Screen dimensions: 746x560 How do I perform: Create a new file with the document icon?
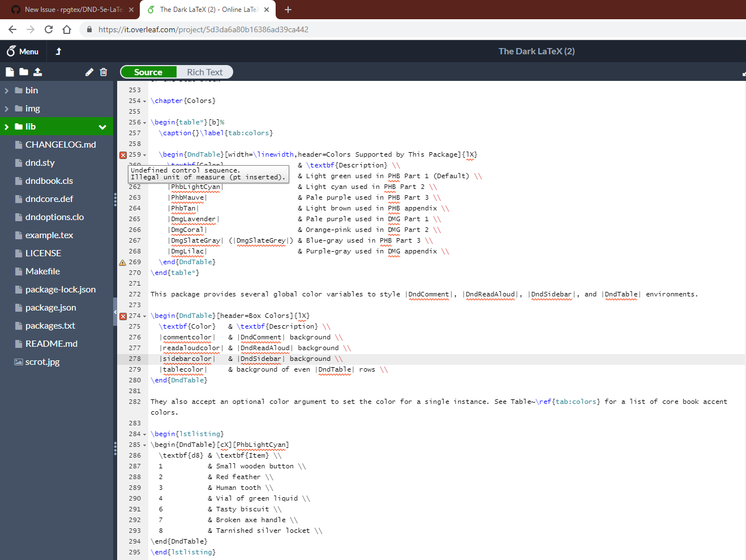click(8, 72)
